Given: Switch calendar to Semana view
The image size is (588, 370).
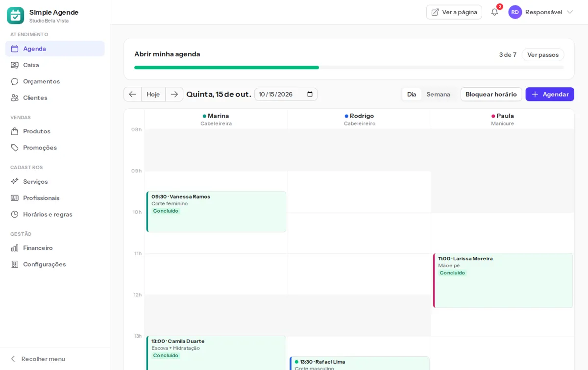Looking at the screenshot, I should click(438, 94).
